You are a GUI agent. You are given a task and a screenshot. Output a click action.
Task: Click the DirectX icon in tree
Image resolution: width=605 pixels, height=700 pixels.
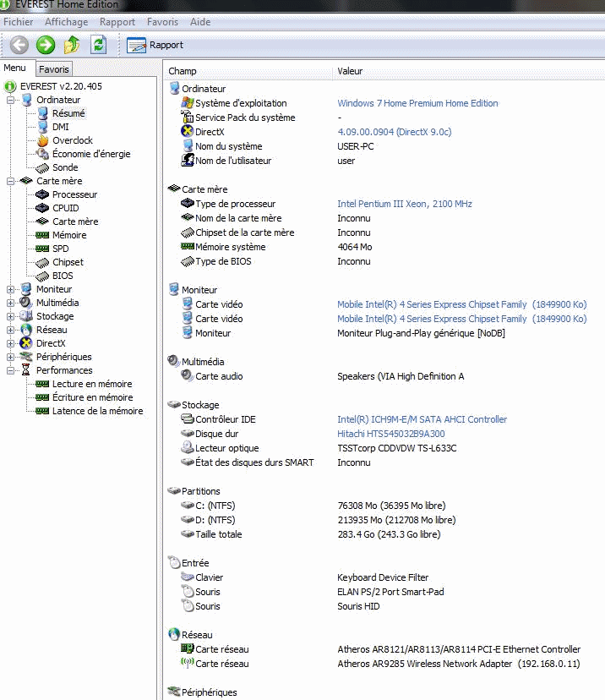(x=26, y=343)
